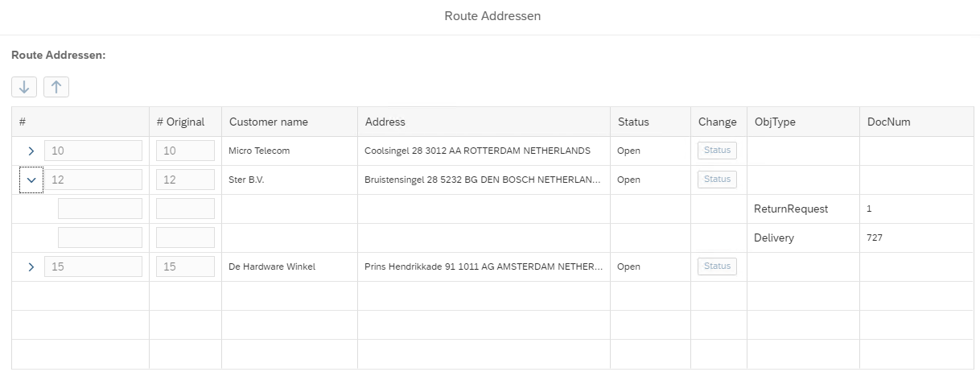The height and width of the screenshot is (376, 980).
Task: Click the DocNum column header
Action: pos(888,122)
